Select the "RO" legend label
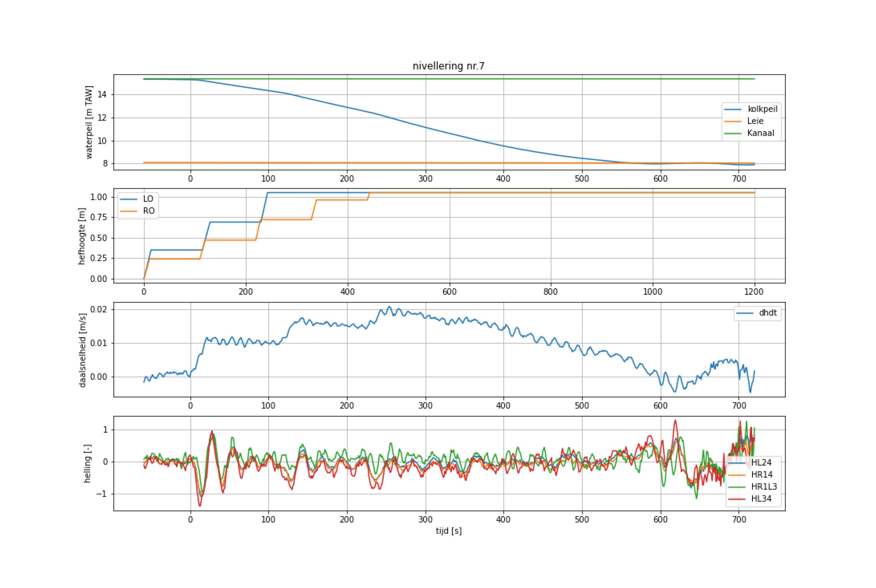876x588 pixels. click(148, 211)
